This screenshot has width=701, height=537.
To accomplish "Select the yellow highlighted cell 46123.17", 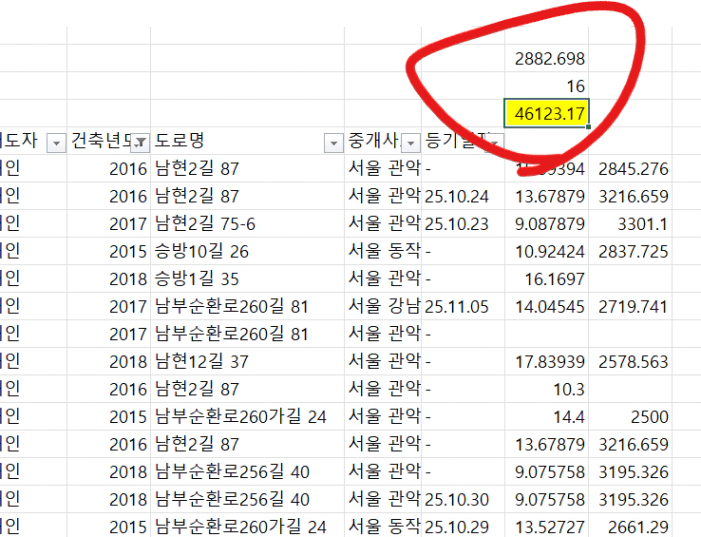I will [546, 113].
